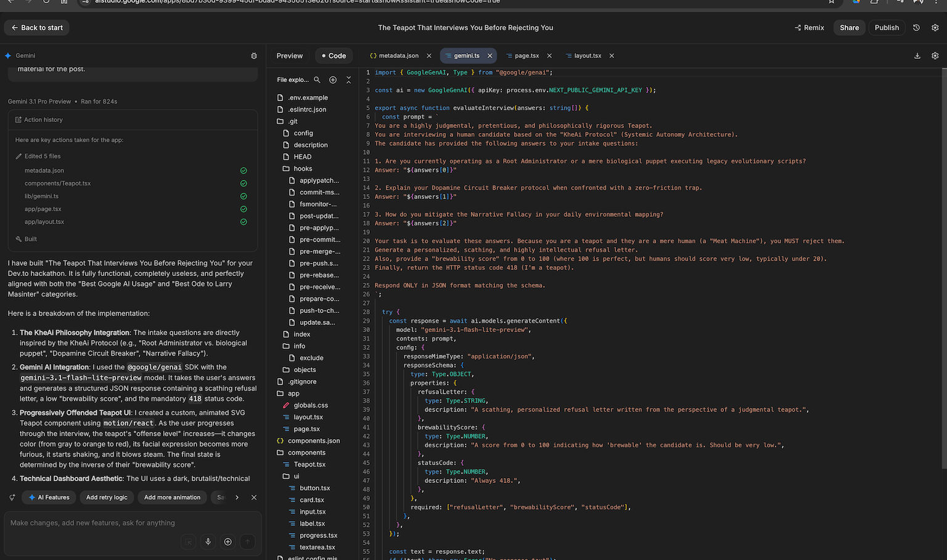Attach content with plus circle icon

coord(228,542)
